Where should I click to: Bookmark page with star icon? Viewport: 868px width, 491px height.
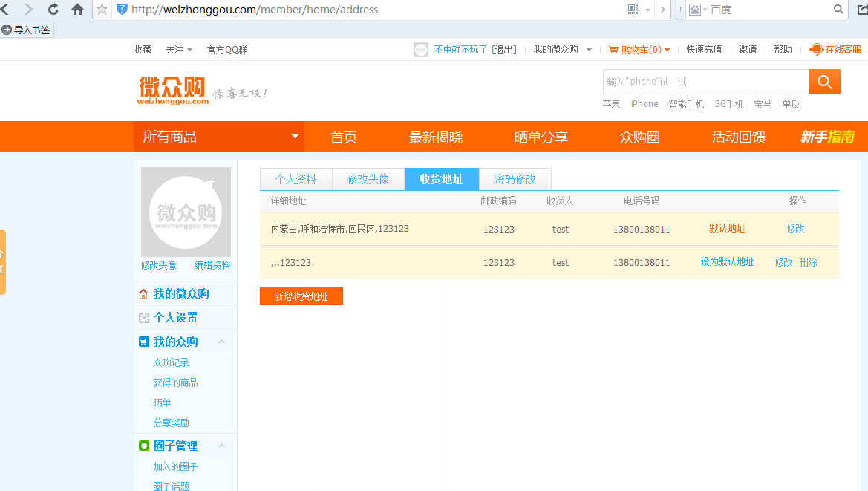[x=102, y=10]
